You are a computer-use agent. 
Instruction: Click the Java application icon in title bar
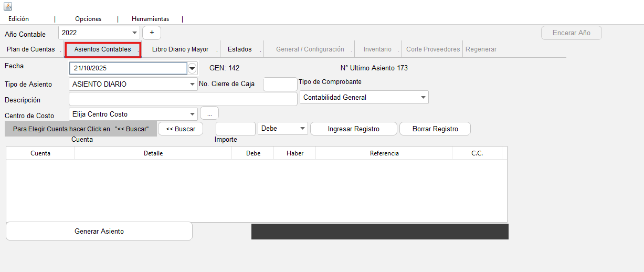pos(8,6)
